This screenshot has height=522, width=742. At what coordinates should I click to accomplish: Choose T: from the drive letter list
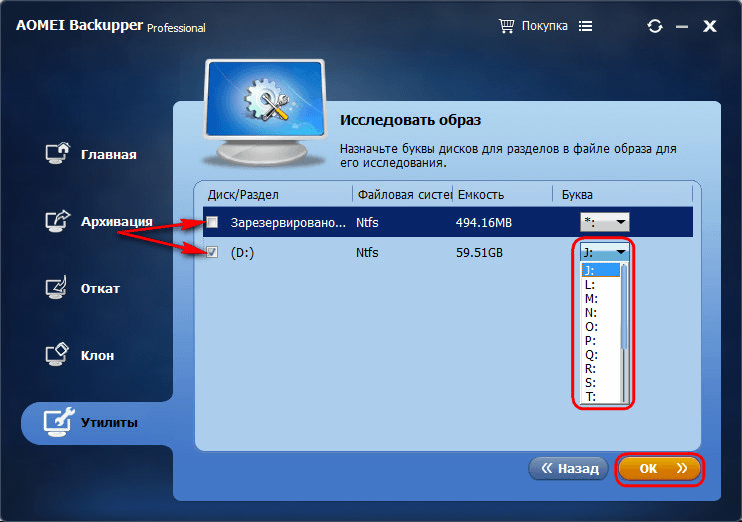pyautogui.click(x=601, y=397)
